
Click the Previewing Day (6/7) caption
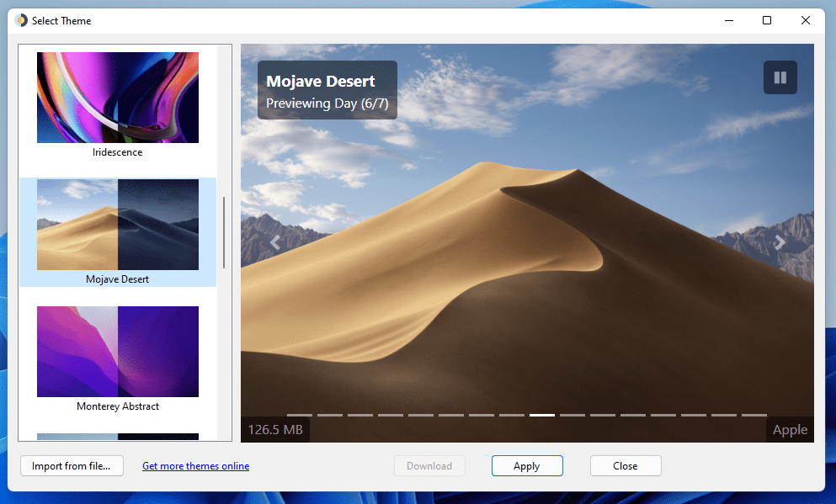[327, 103]
